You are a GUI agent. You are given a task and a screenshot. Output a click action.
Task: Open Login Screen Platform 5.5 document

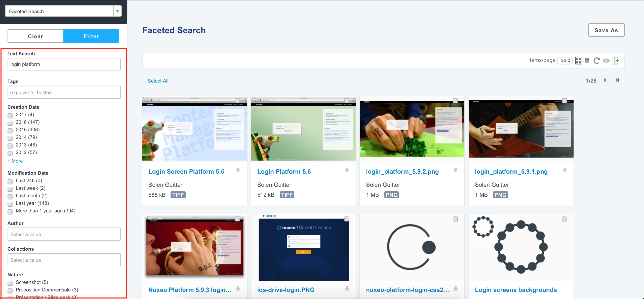click(x=186, y=172)
